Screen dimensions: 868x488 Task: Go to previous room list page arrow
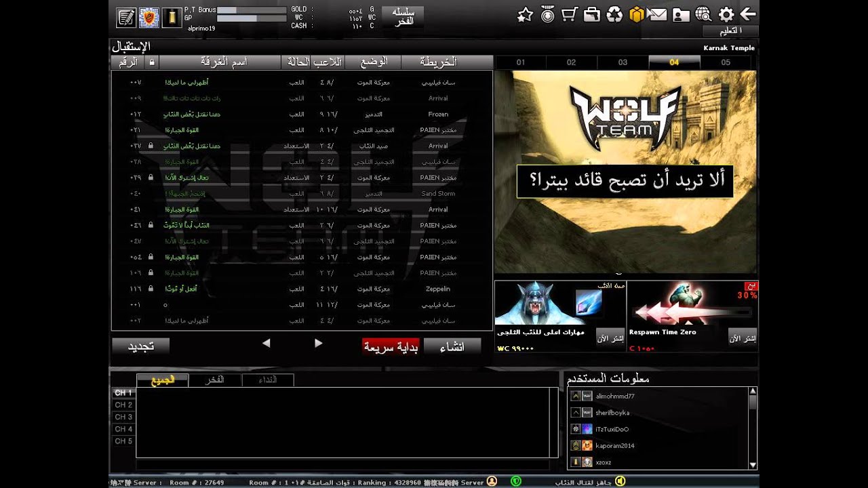point(266,344)
